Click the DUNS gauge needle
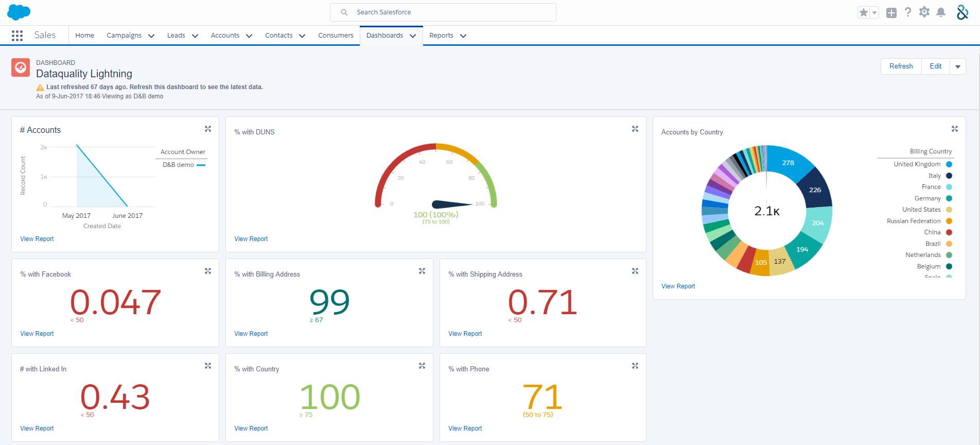This screenshot has height=445, width=980. pos(452,204)
